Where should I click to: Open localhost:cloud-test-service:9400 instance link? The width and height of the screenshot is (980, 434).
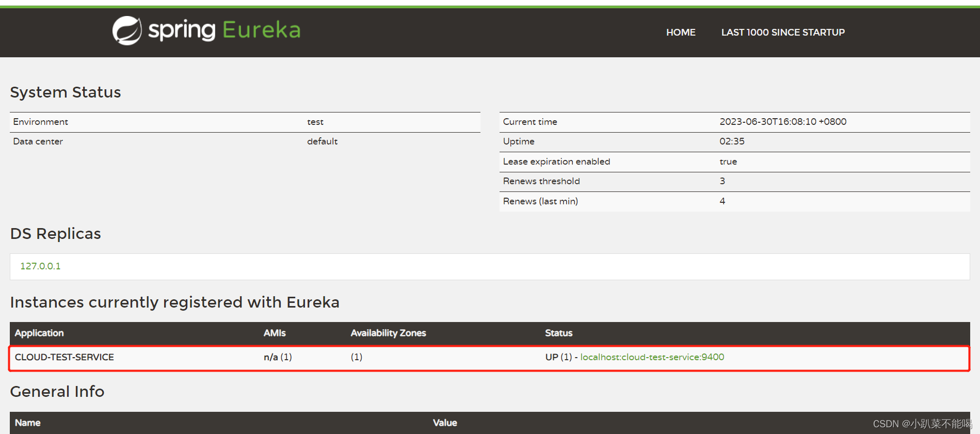click(652, 357)
